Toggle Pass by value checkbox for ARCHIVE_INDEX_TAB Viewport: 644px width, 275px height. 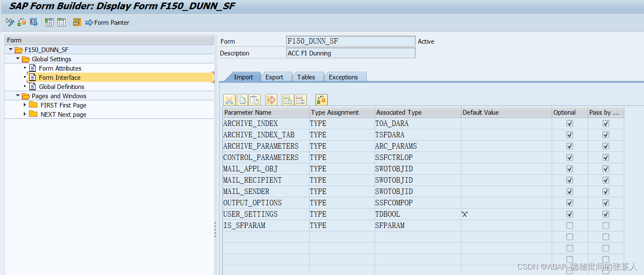click(x=606, y=135)
